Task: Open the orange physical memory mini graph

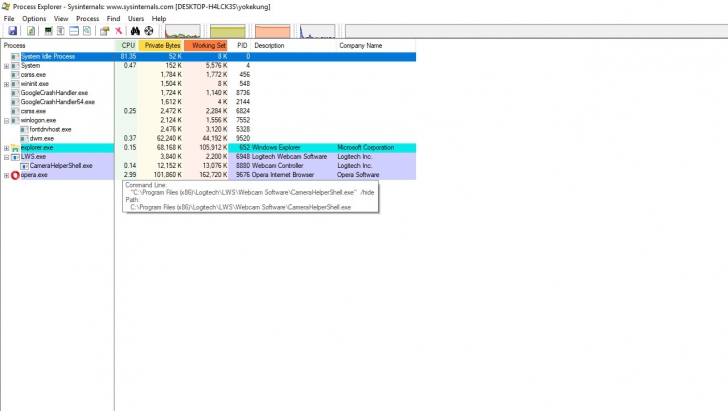Action: [273, 31]
